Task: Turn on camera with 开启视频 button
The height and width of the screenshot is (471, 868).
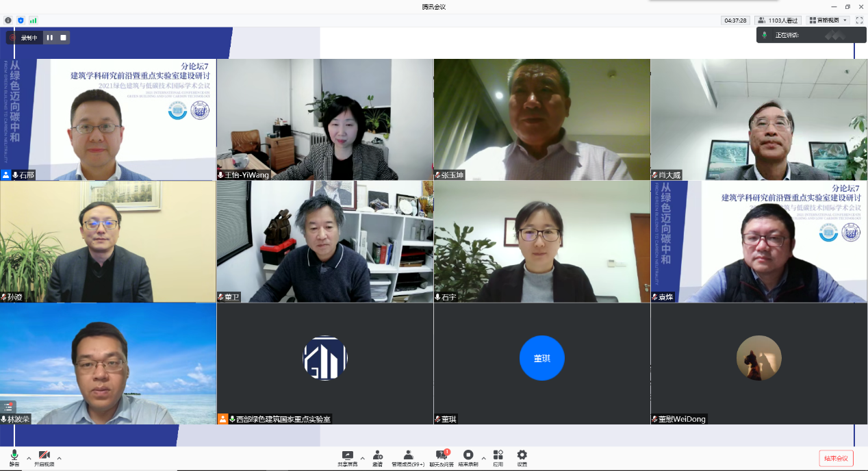Action: point(44,458)
